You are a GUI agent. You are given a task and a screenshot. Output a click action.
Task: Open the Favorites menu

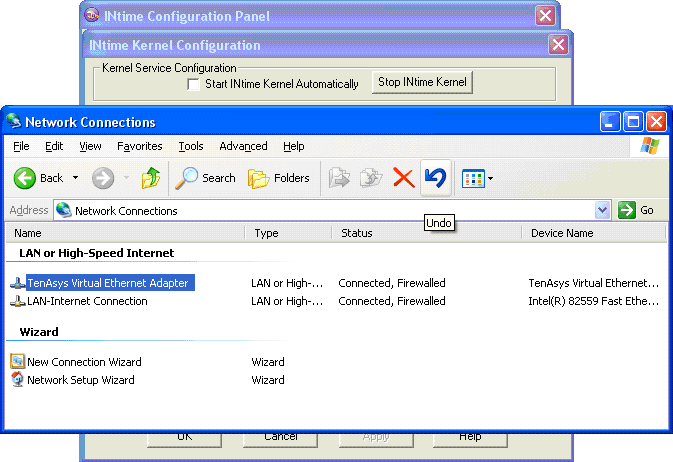tap(139, 146)
